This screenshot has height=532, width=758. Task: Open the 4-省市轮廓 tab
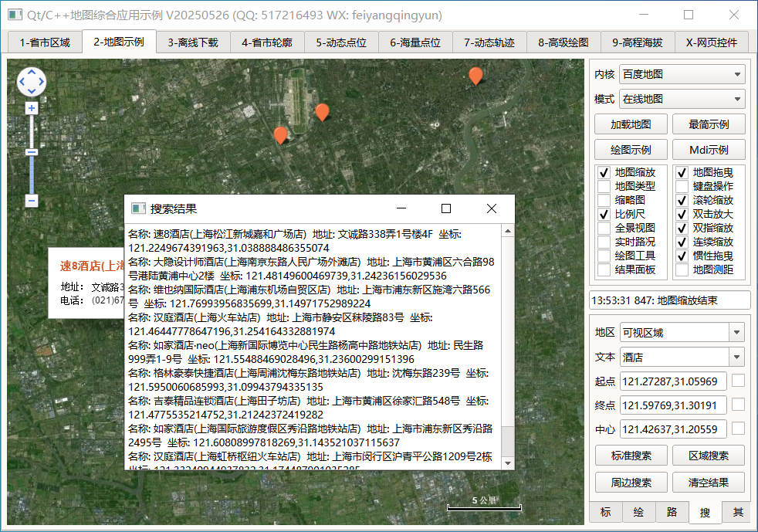(267, 42)
